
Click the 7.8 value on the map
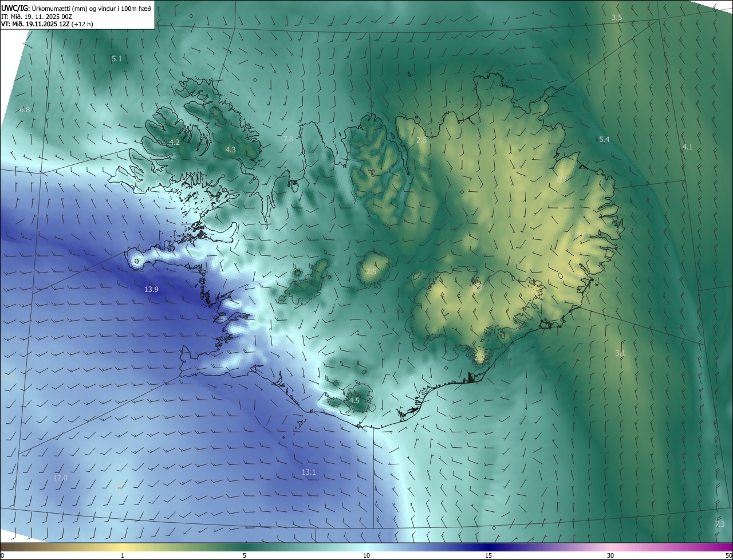click(288, 139)
